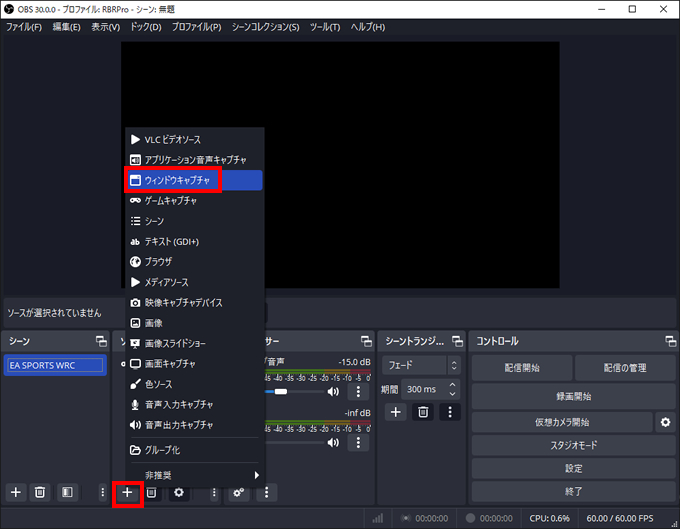Open advanced audio properties gears icon
Screen dimensions: 680x529
(239, 493)
